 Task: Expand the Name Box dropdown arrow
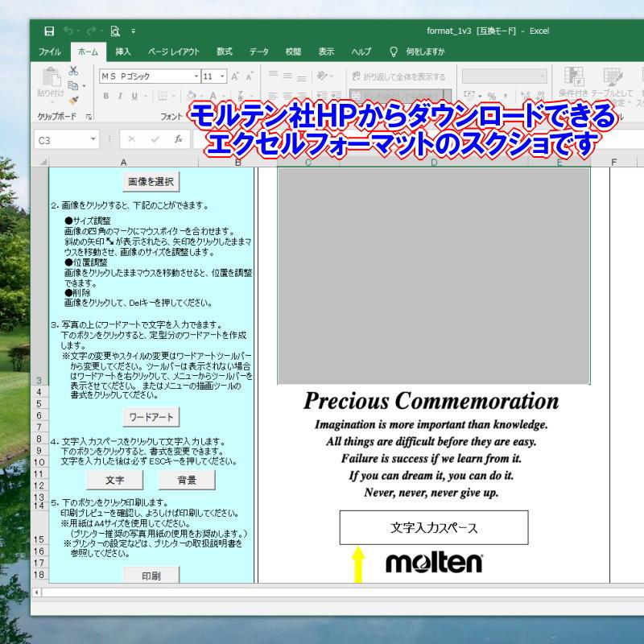point(94,139)
